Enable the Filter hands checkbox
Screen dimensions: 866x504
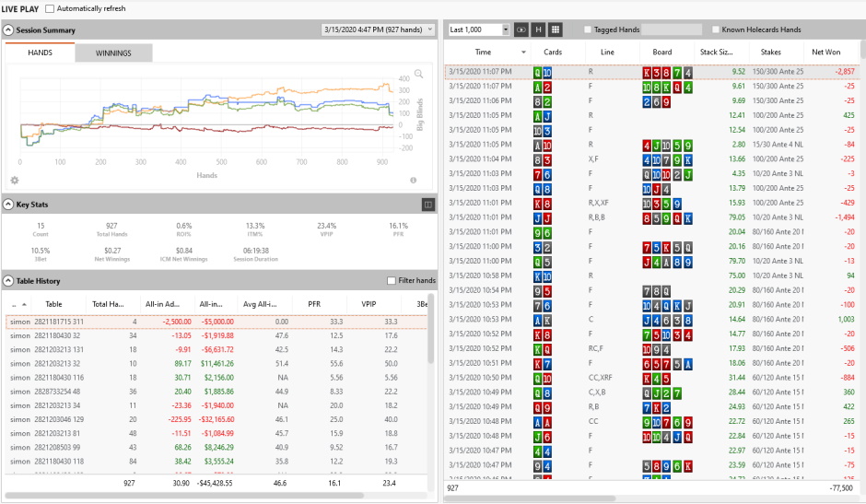click(x=392, y=281)
